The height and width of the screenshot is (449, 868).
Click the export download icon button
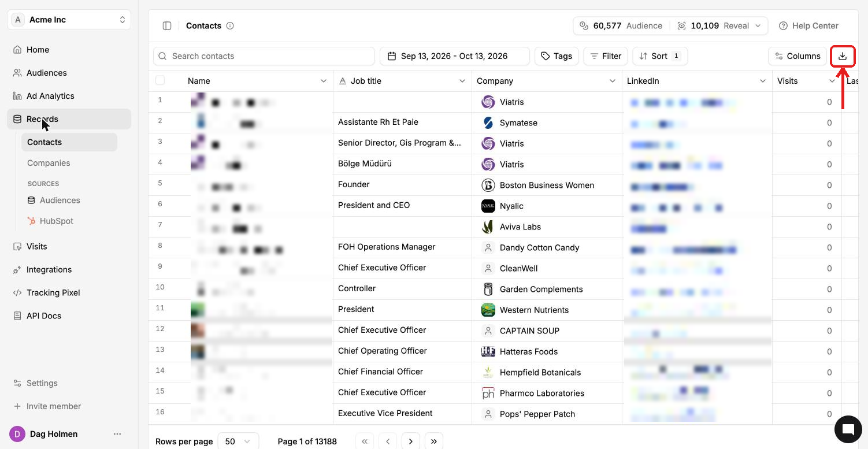[843, 56]
